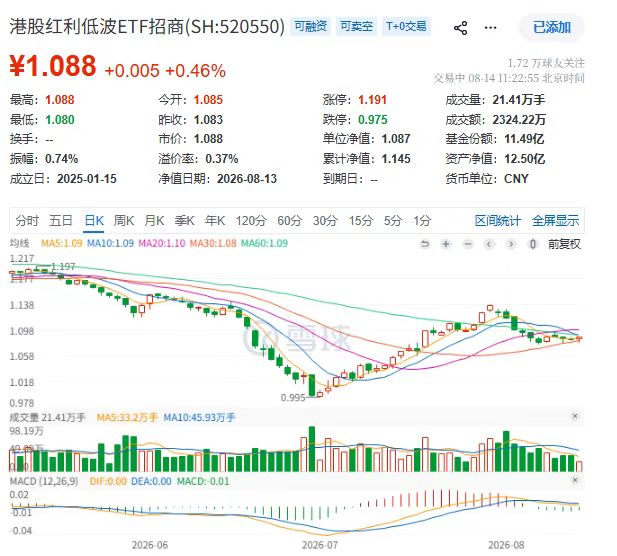This screenshot has height=556, width=617.
Task: Shift chart right with right chevron
Action: [x=511, y=244]
